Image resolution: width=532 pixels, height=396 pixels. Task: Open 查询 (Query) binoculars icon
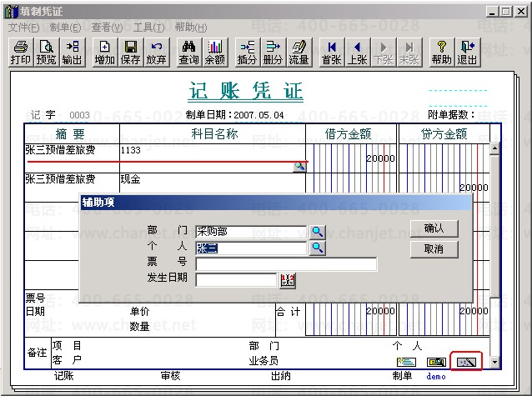click(x=189, y=53)
